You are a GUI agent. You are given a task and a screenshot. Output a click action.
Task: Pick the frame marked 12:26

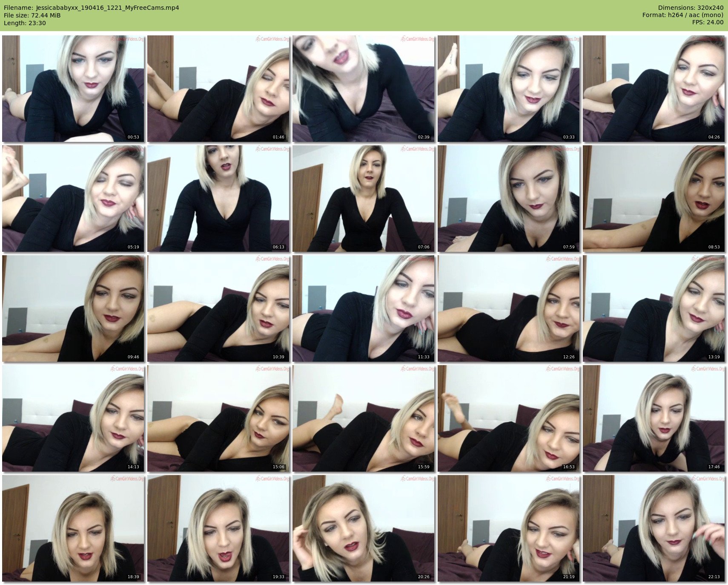[x=509, y=308]
